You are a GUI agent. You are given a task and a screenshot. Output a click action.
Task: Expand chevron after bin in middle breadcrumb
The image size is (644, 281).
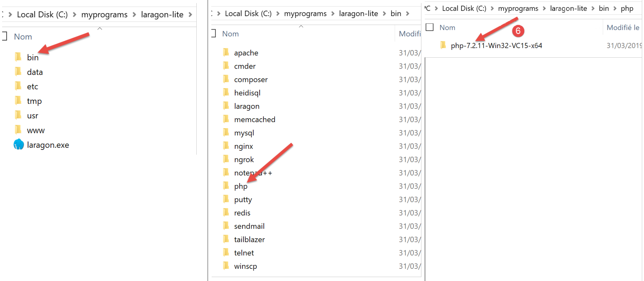tap(408, 14)
